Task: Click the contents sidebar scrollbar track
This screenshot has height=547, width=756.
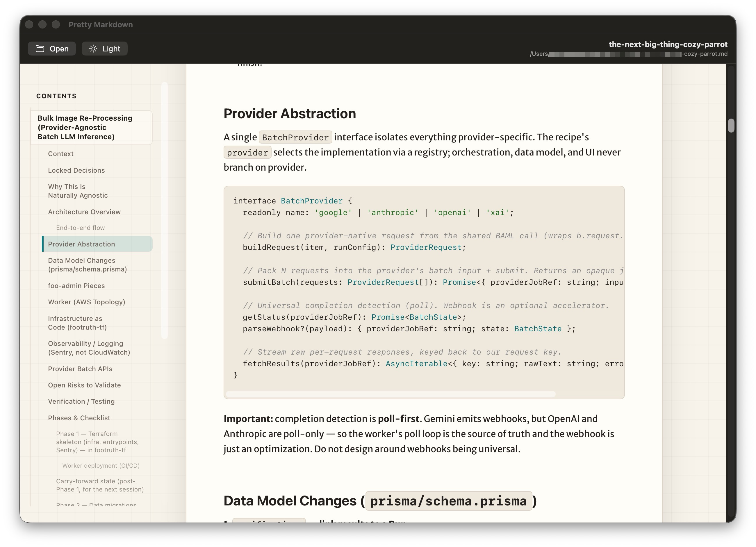Action: click(164, 210)
